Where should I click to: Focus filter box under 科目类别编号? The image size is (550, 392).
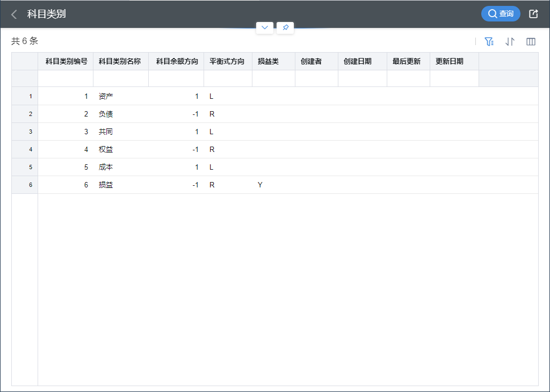66,78
